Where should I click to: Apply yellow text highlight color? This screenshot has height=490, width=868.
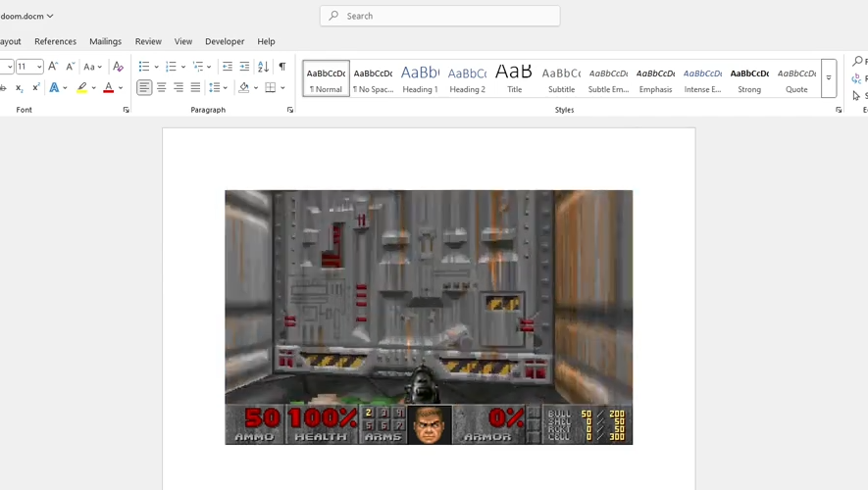82,87
